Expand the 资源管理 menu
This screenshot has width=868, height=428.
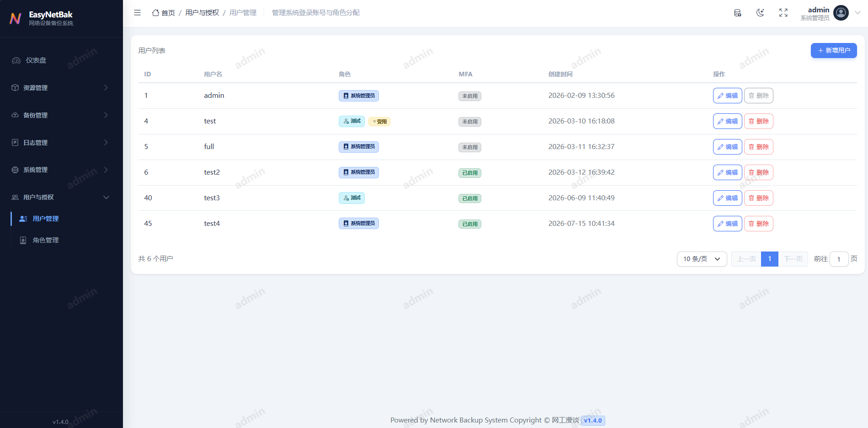pyautogui.click(x=61, y=88)
